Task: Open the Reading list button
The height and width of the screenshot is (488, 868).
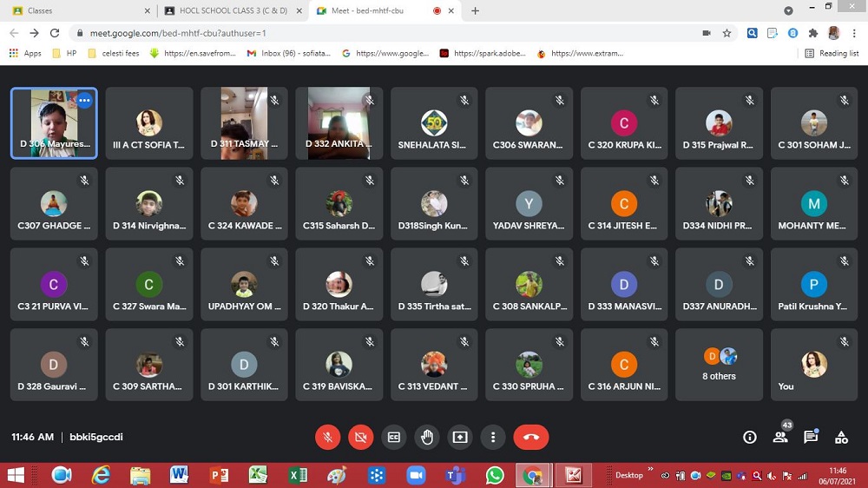Action: (x=832, y=53)
